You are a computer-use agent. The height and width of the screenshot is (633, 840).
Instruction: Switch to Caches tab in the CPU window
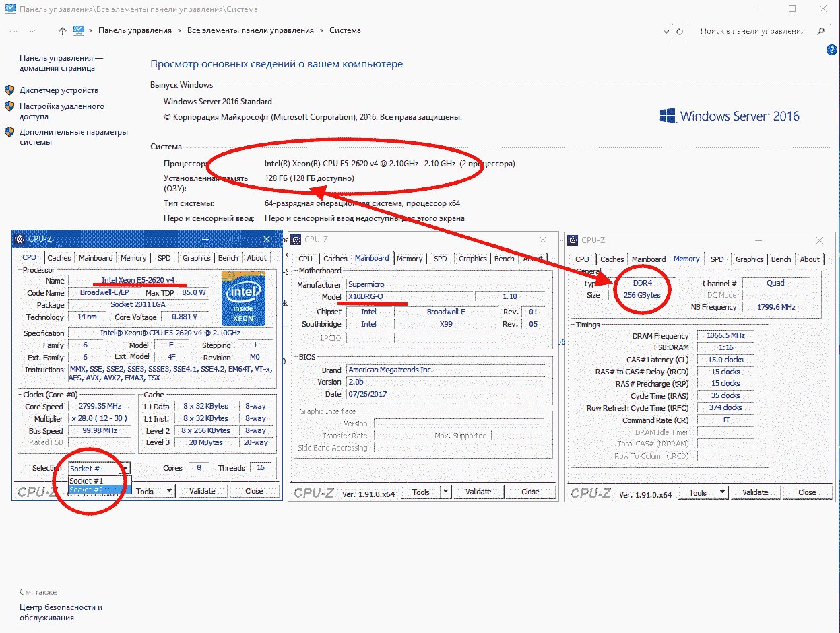coord(59,258)
